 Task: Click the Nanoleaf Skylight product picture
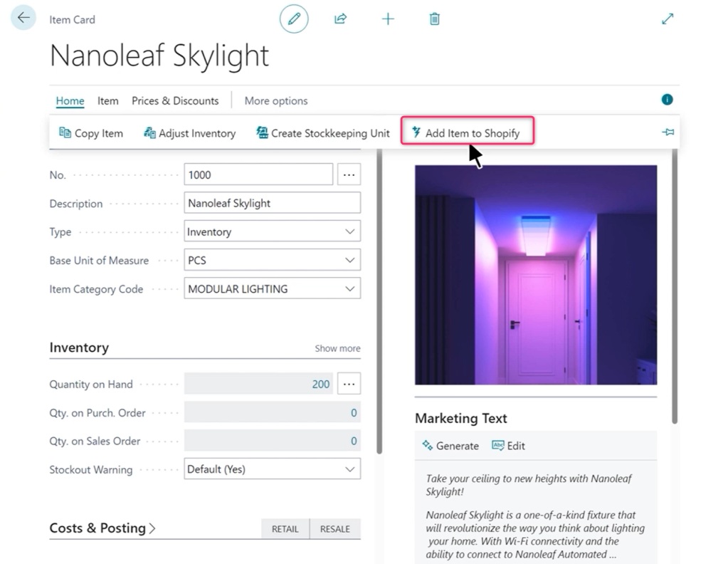click(536, 275)
